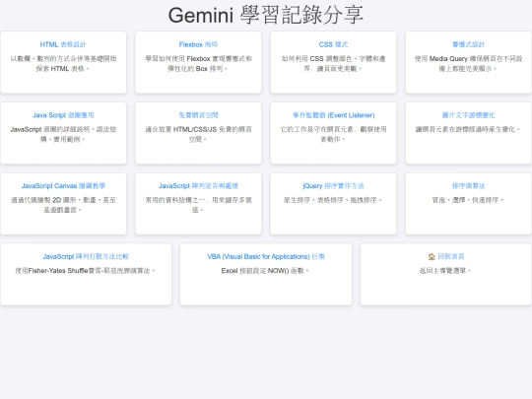The image size is (532, 399).
Task: Open the 響應式設計 card link
Action: point(468,44)
